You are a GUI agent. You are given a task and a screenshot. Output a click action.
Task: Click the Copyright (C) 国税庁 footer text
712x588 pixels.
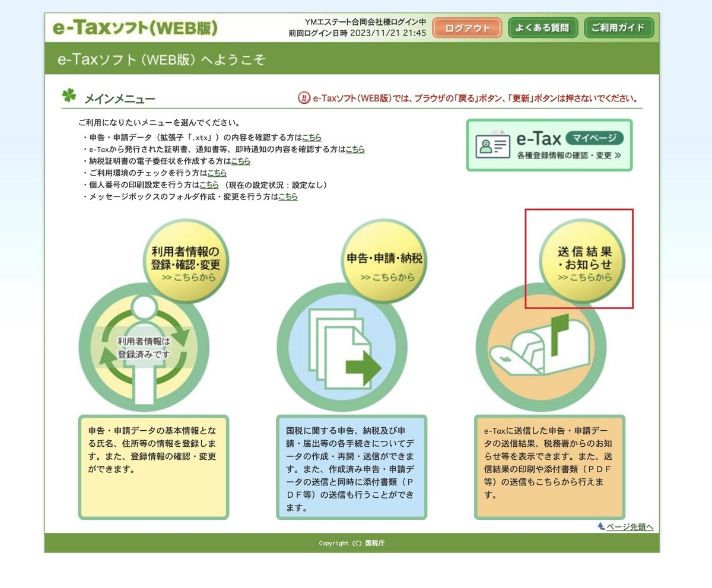[352, 543]
